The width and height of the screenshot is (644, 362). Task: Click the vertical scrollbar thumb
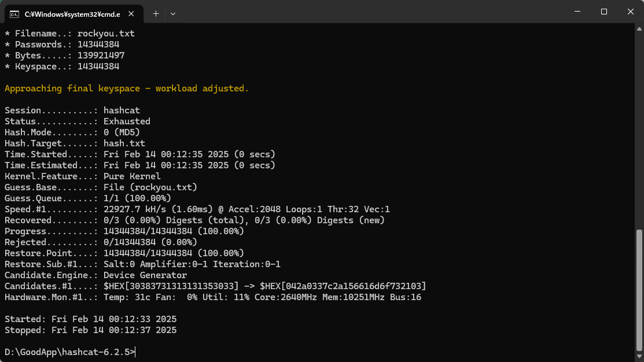(x=639, y=289)
